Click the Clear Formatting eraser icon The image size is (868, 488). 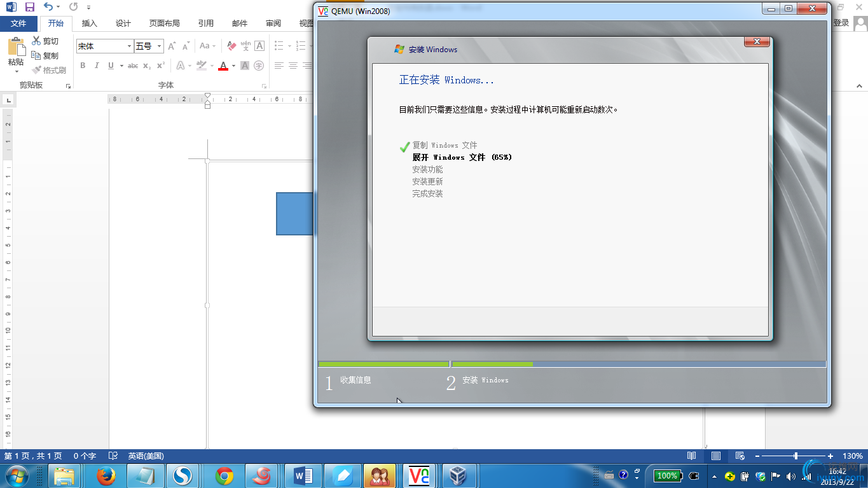click(x=231, y=46)
